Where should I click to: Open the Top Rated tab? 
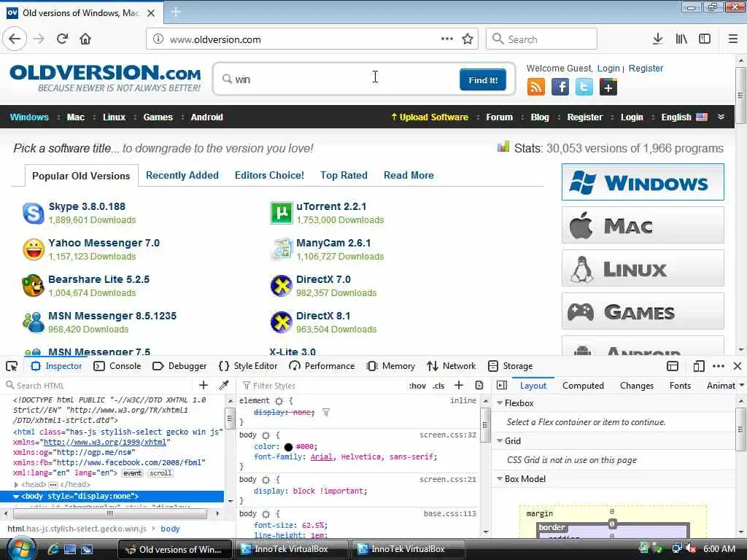click(344, 175)
